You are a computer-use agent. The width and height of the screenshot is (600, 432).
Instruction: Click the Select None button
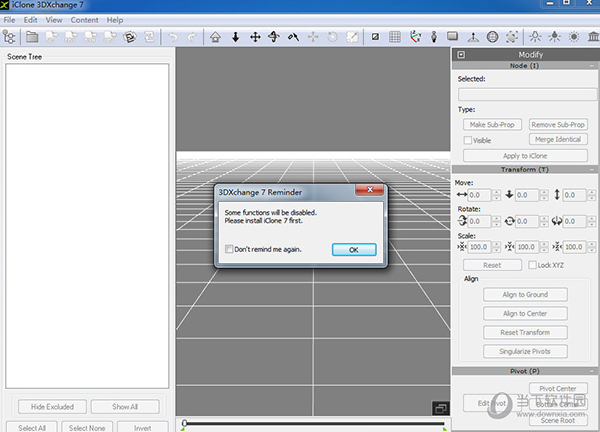[87, 427]
